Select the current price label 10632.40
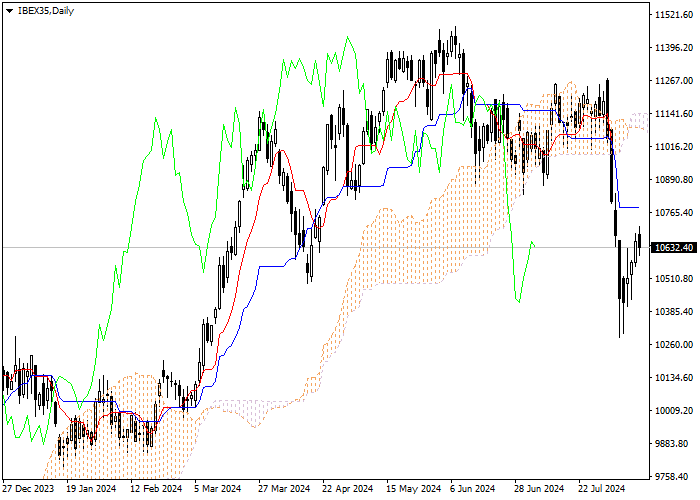Image resolution: width=700 pixels, height=500 pixels. (x=675, y=247)
